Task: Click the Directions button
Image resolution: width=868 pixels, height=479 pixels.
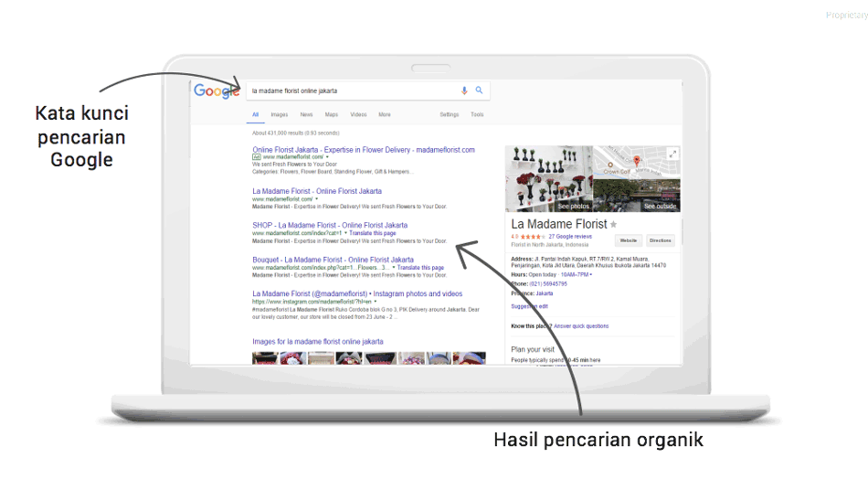Action: [x=660, y=240]
